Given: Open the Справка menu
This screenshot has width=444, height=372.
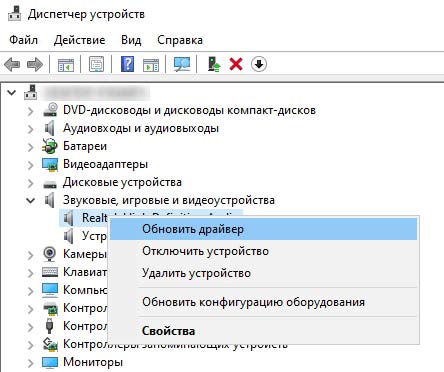Looking at the screenshot, I should [180, 40].
